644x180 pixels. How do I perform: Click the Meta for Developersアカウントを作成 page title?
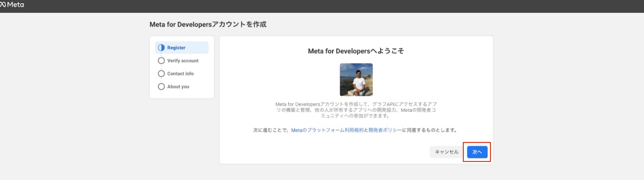[x=208, y=24]
